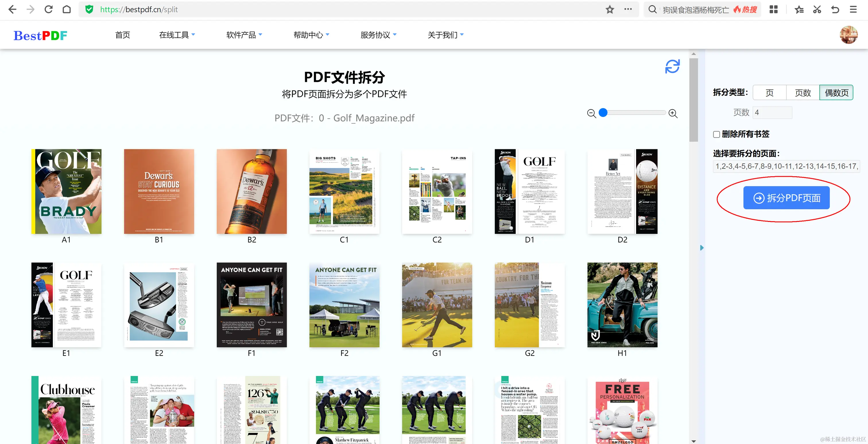Go to the 首页 menu item
Viewport: 868px width, 444px height.
(122, 35)
